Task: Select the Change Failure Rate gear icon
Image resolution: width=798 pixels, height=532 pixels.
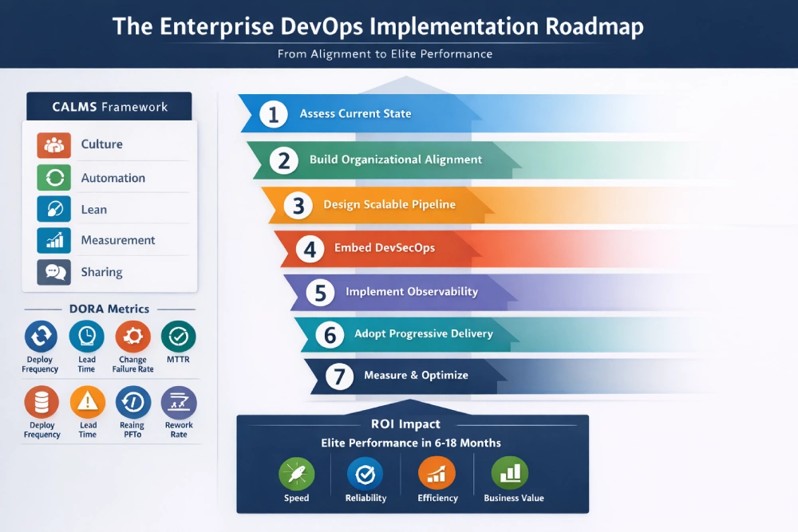Action: (x=132, y=336)
